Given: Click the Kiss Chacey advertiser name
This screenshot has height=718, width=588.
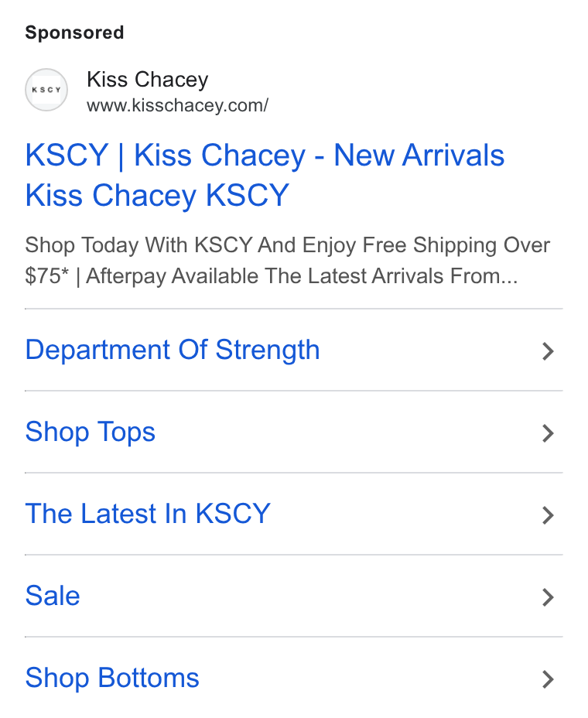Looking at the screenshot, I should [148, 80].
